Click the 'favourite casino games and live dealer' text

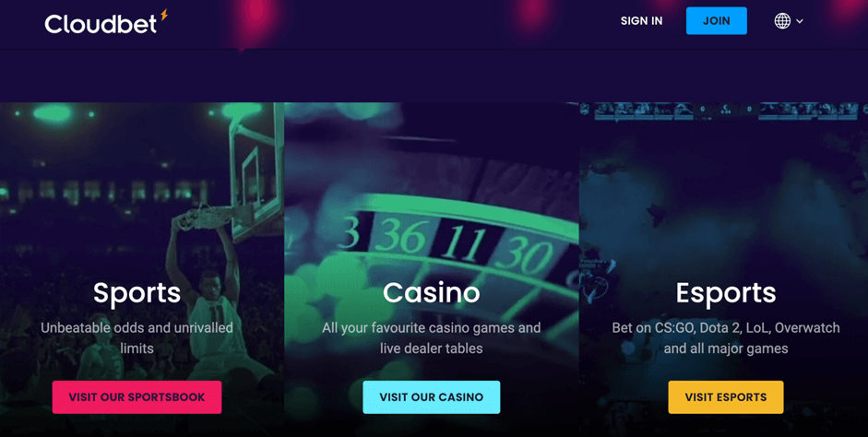431,337
